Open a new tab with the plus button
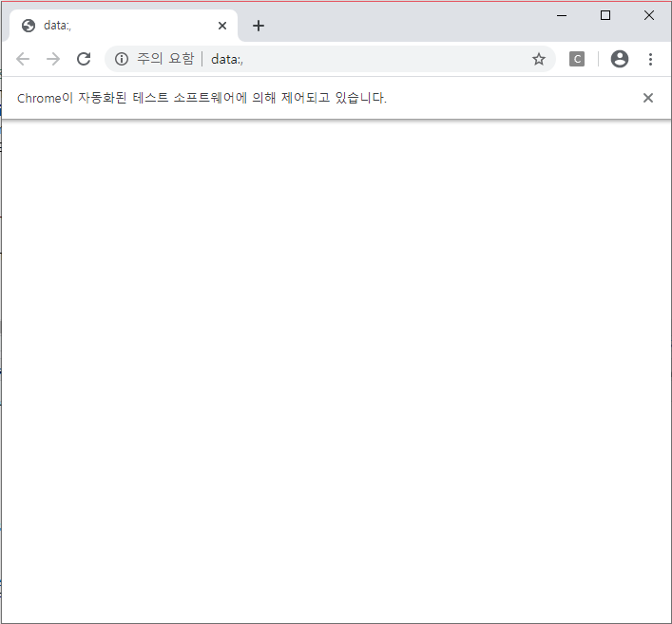 point(259,26)
